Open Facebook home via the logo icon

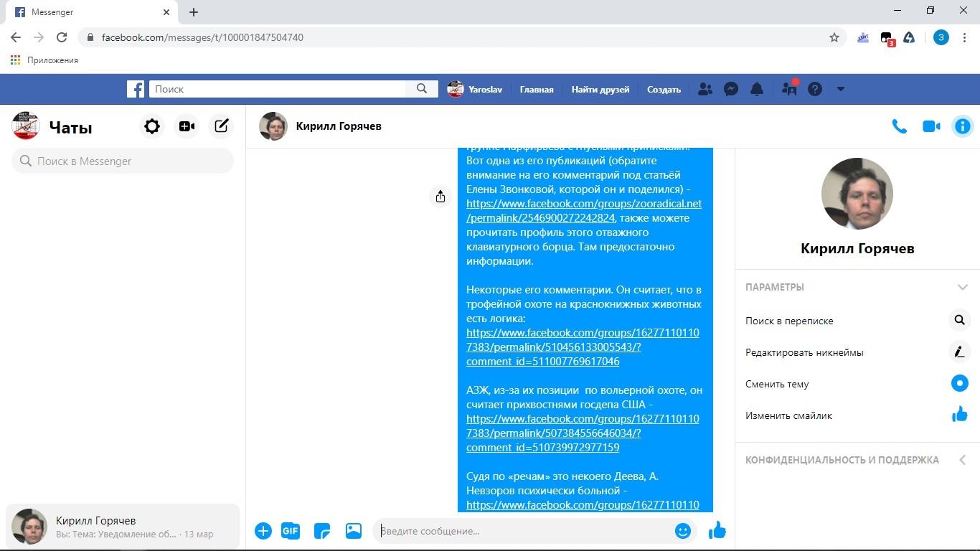tap(136, 89)
